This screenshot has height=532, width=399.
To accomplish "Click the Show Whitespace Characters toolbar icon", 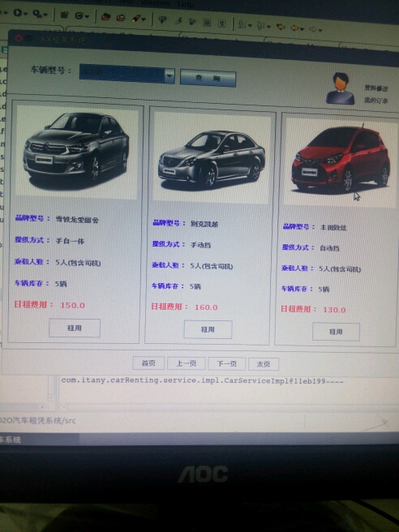I will click(x=221, y=23).
